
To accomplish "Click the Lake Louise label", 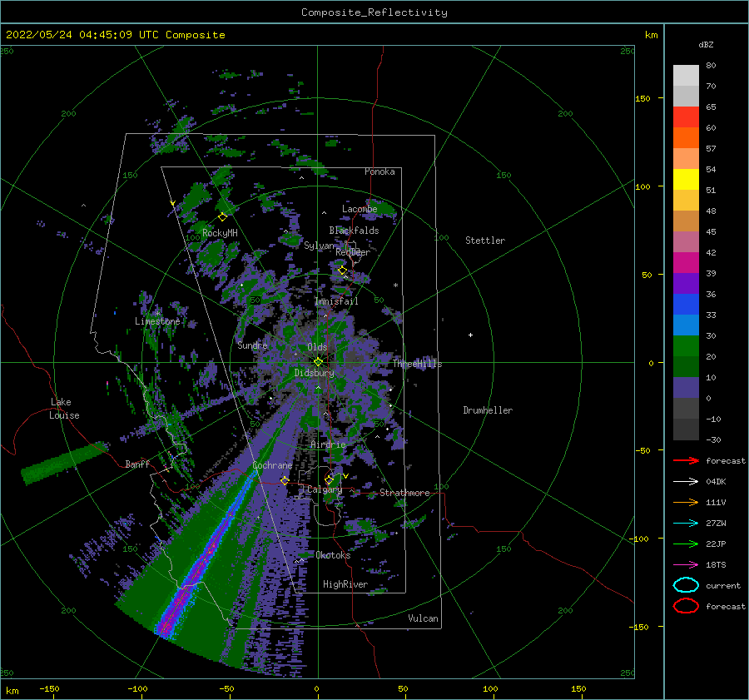I will click(x=64, y=409).
